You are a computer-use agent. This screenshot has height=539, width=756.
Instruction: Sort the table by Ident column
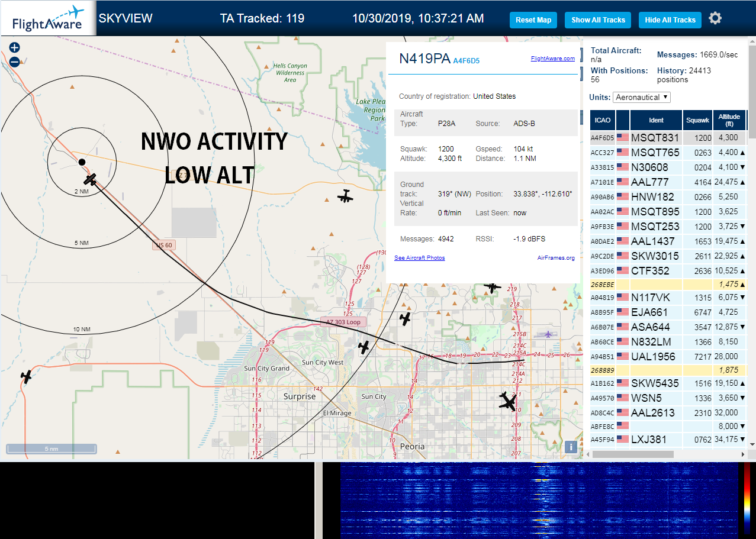point(657,120)
